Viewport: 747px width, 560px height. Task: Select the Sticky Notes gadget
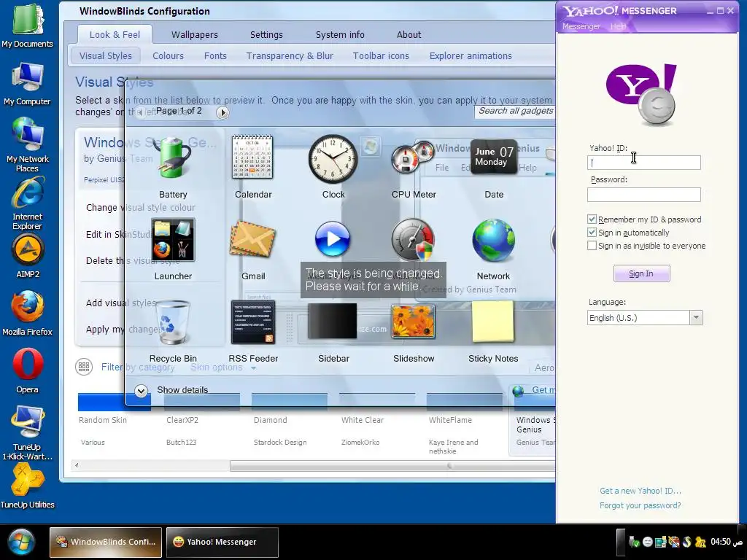point(493,322)
